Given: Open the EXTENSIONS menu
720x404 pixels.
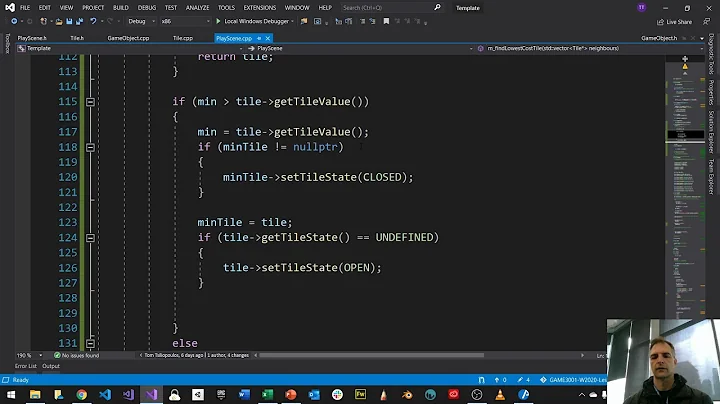Looking at the screenshot, I should [260, 8].
